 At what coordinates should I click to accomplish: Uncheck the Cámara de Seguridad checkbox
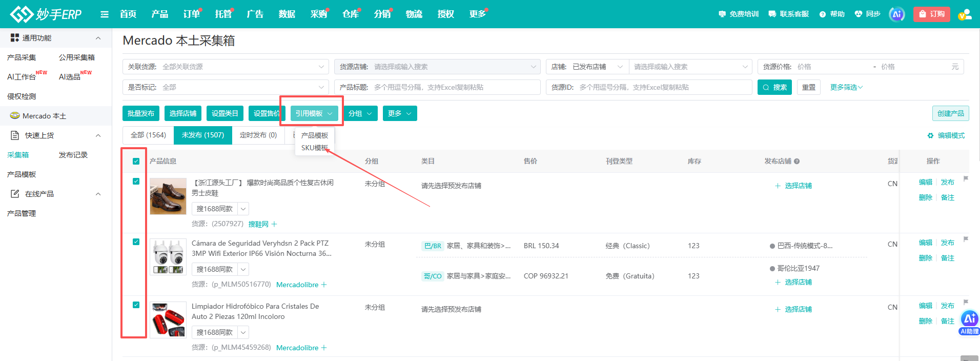pos(136,242)
